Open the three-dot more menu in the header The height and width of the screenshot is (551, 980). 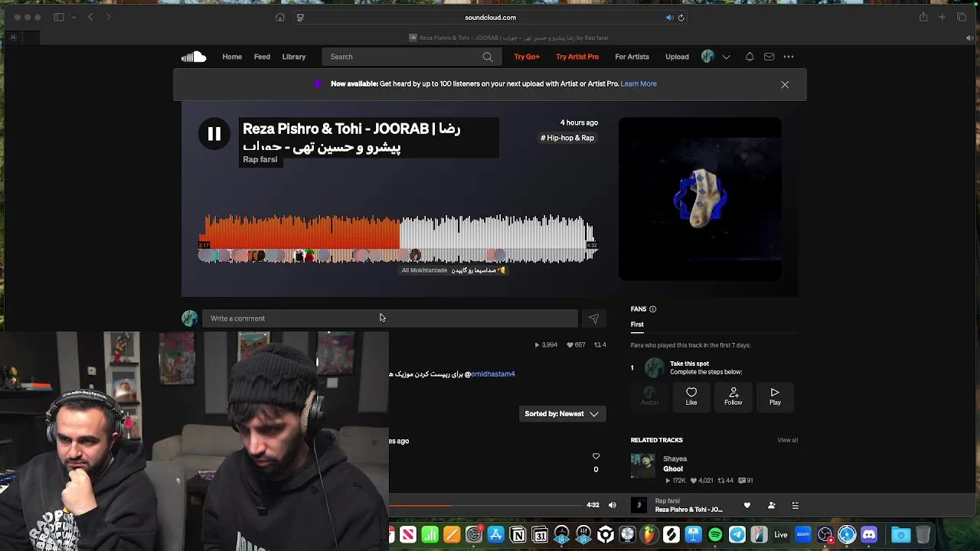(789, 57)
